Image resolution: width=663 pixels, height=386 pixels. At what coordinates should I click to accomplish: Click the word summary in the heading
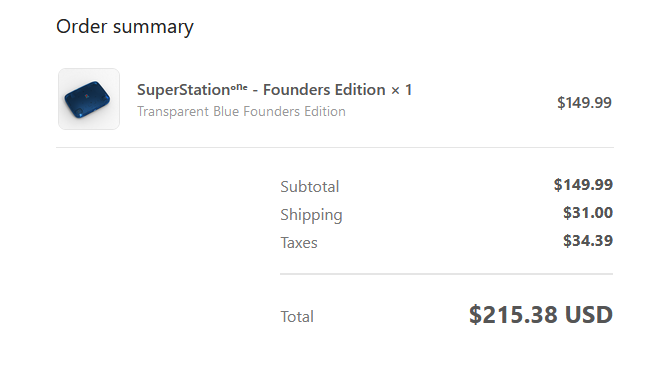click(x=153, y=28)
